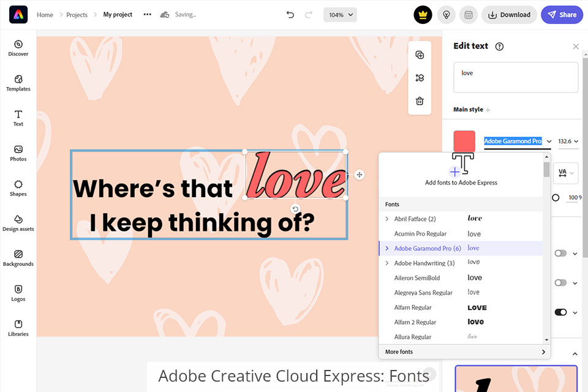Expand the Adobe Handwriting font family

tap(387, 263)
